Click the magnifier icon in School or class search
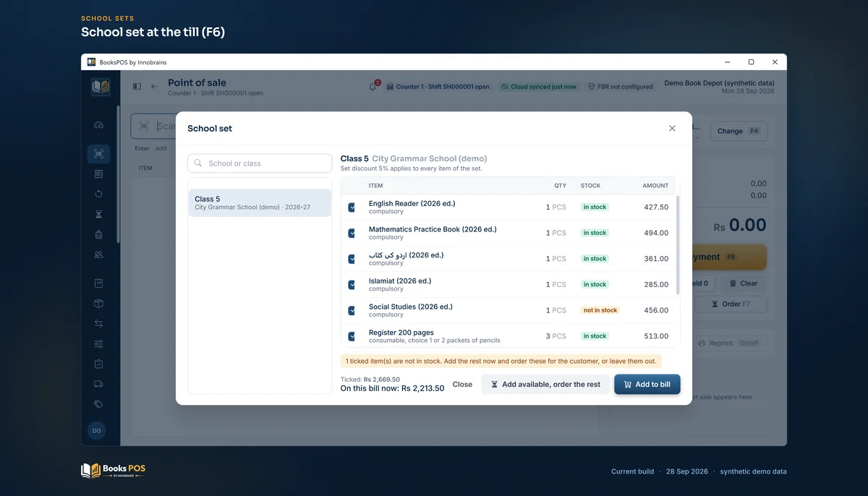Viewport: 868px width, 496px height. (x=198, y=163)
